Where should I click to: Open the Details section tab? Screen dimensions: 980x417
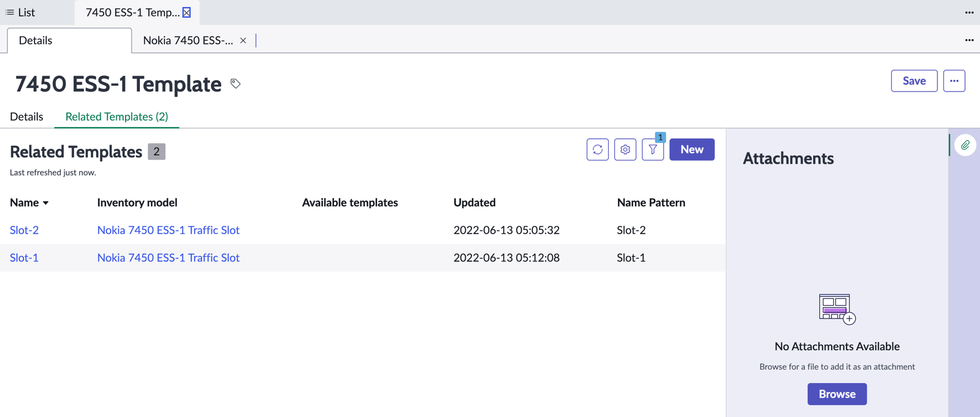point(26,116)
